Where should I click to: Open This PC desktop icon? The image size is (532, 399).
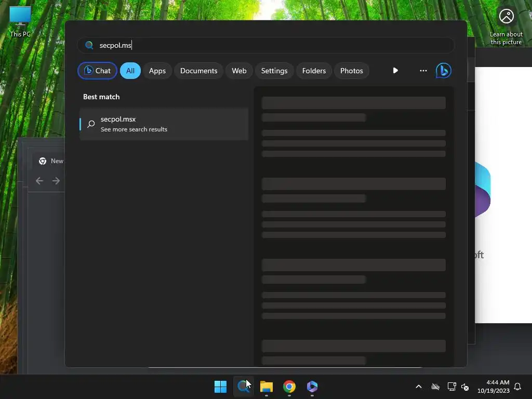click(20, 21)
